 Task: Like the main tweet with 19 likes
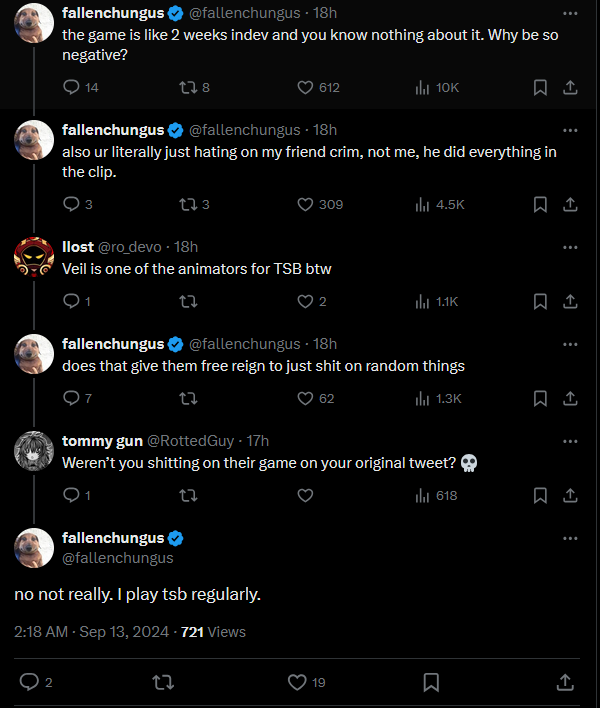pyautogui.click(x=297, y=682)
